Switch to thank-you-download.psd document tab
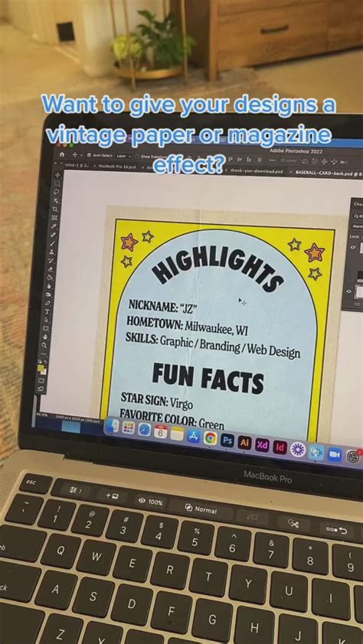The height and width of the screenshot is (644, 363). click(257, 171)
